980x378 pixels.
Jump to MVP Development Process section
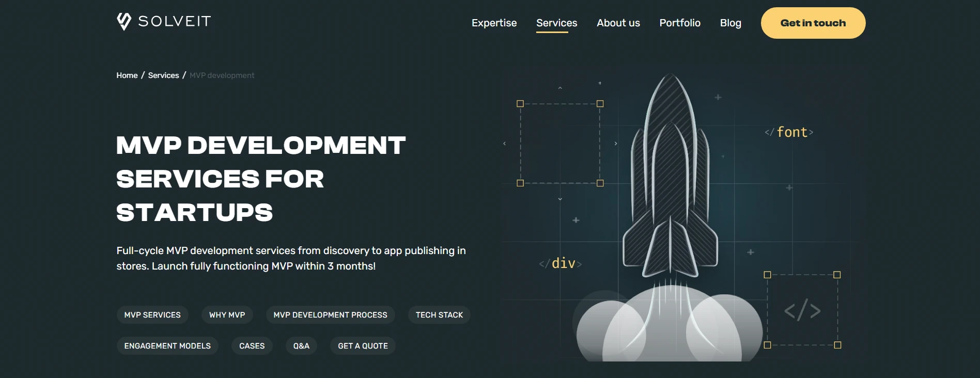point(330,315)
